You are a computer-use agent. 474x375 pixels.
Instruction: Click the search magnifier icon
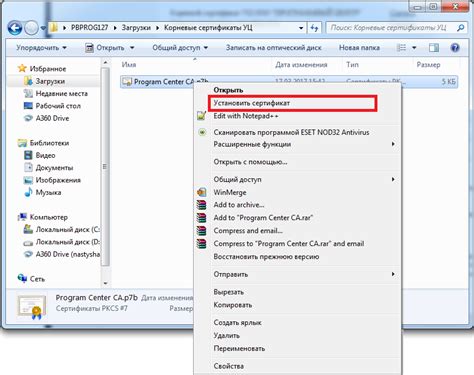click(x=460, y=28)
